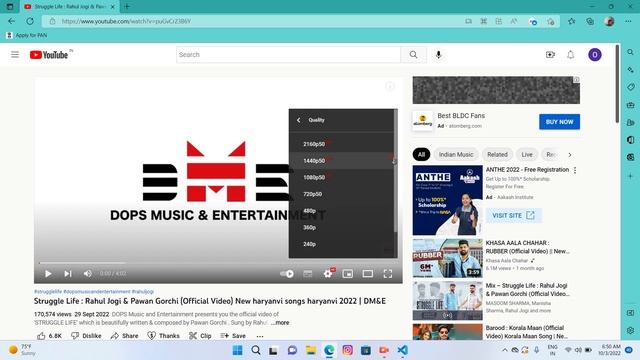Select the All filter chip
640x360 pixels.
(421, 155)
